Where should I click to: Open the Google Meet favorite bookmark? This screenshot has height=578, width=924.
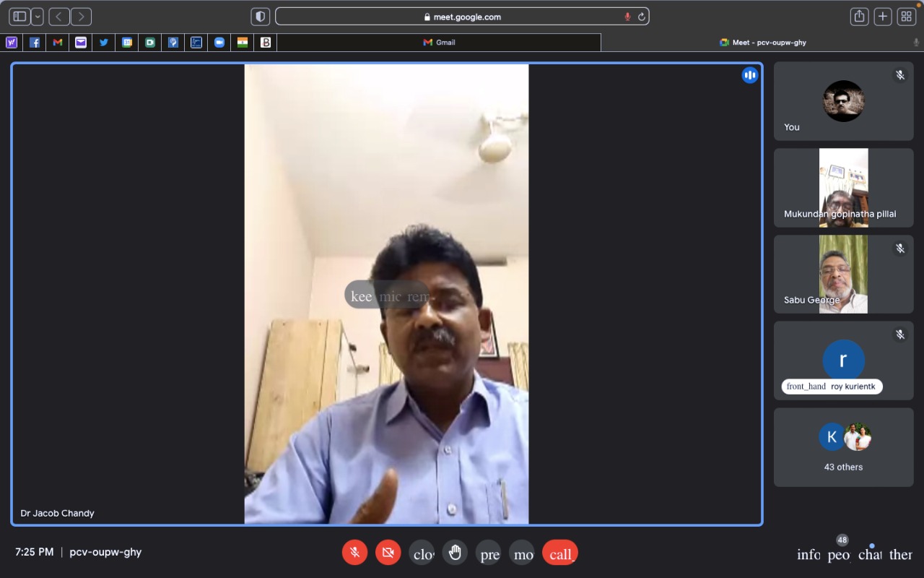pyautogui.click(x=150, y=43)
